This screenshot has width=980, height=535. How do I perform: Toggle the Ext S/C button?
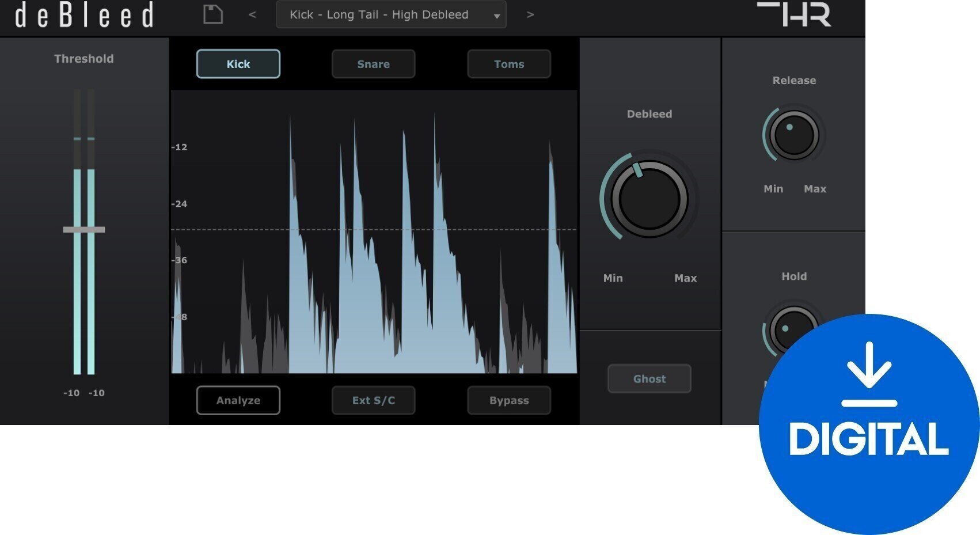373,400
